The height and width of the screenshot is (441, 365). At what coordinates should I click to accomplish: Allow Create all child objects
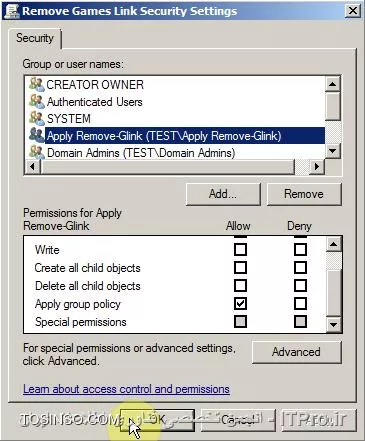click(240, 267)
